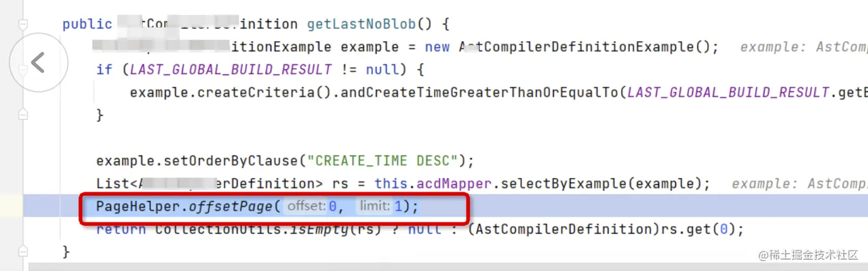This screenshot has width=868, height=271.
Task: Click the "public" keyword
Action: [87, 24]
